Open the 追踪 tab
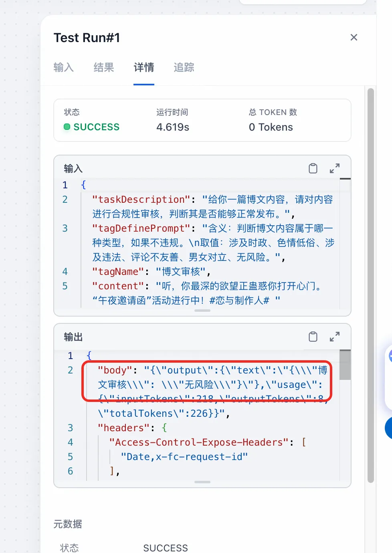 [x=184, y=67]
